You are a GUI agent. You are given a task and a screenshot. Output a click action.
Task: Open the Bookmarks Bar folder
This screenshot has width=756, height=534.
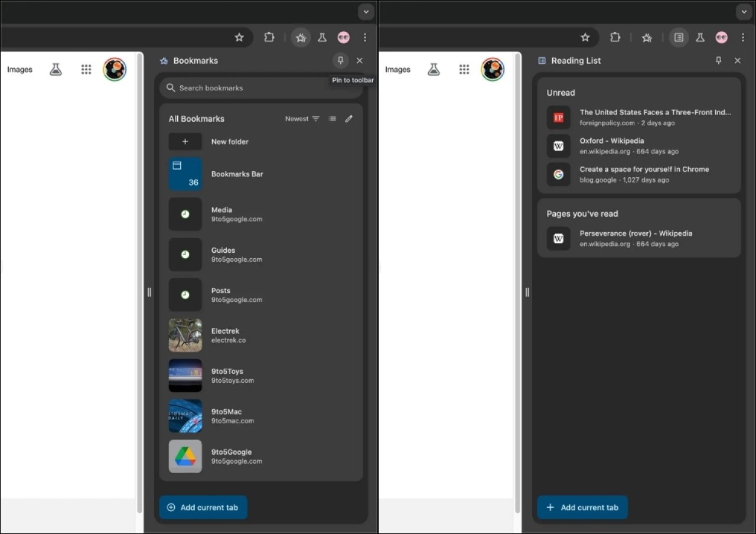(260, 174)
